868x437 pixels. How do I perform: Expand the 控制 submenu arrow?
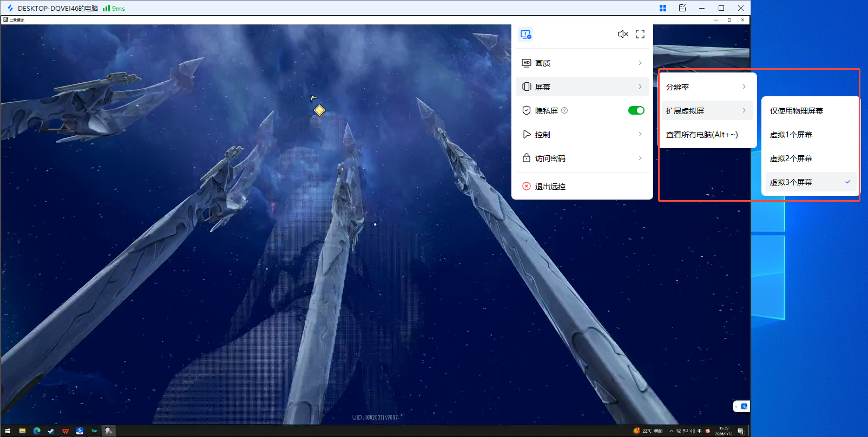(x=640, y=134)
